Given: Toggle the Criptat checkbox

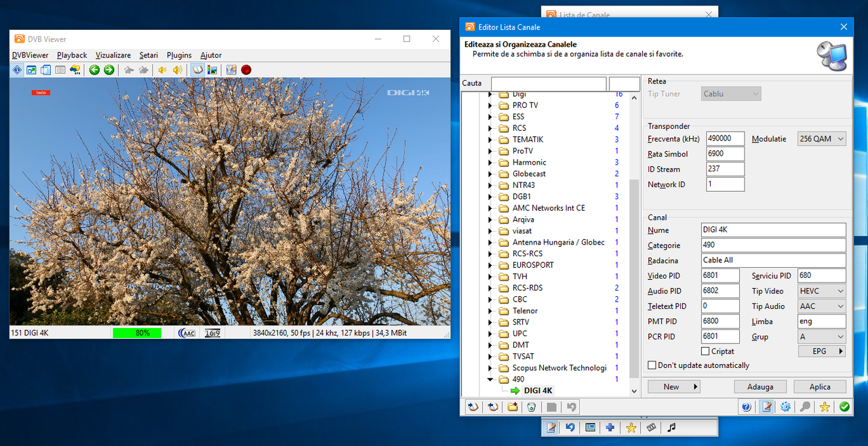Looking at the screenshot, I should coord(705,351).
